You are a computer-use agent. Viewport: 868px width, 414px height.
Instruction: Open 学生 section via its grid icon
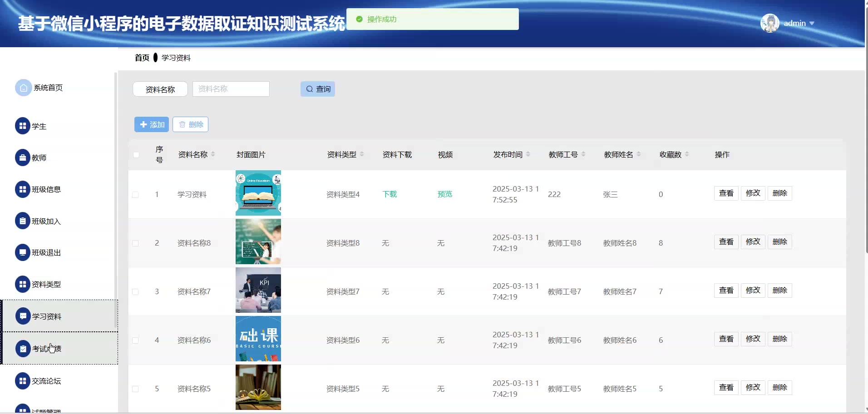coord(22,126)
